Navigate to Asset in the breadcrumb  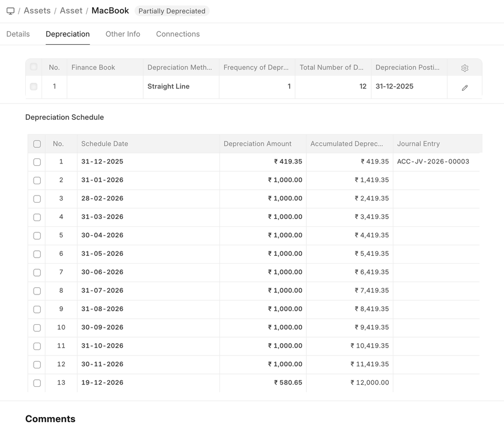[71, 11]
